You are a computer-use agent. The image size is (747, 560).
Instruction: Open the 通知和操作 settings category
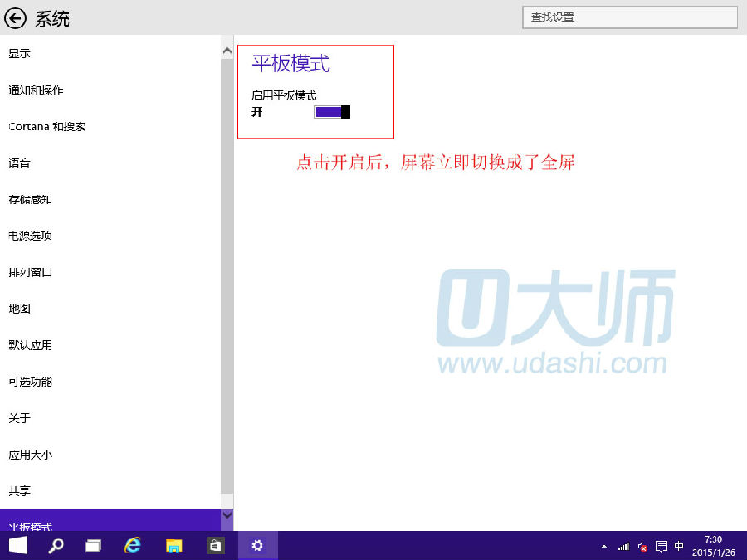36,90
